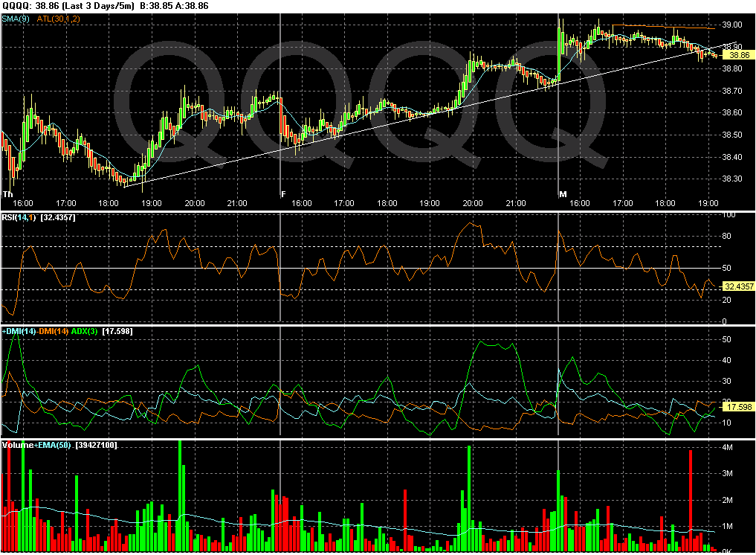Click the SMA(9) indicator label
The height and width of the screenshot is (555, 756).
point(16,19)
